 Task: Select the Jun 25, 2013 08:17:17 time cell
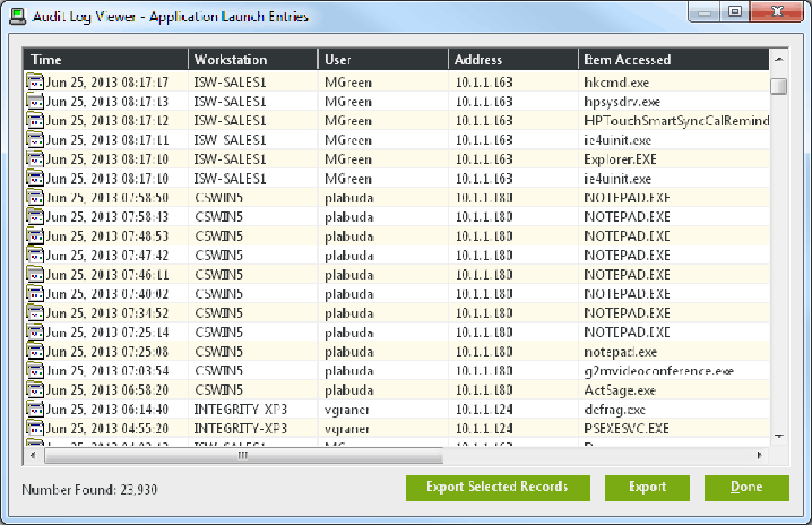click(107, 82)
